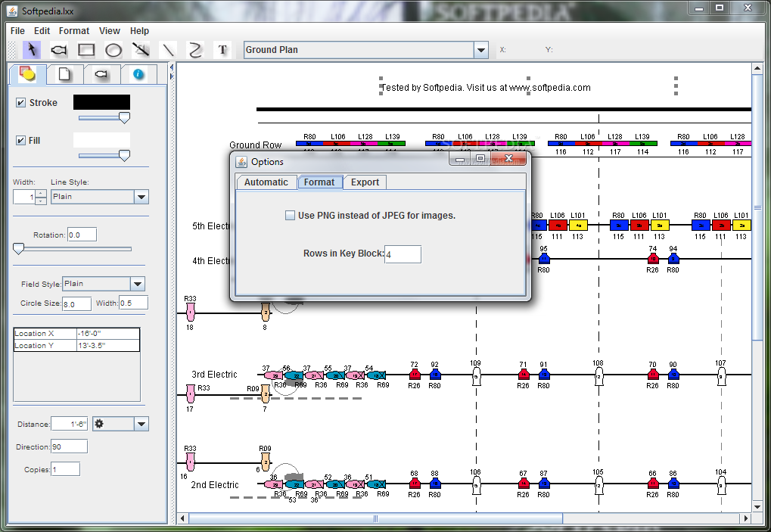This screenshot has width=771, height=532.
Task: Click the Location X value cell
Action: point(108,334)
